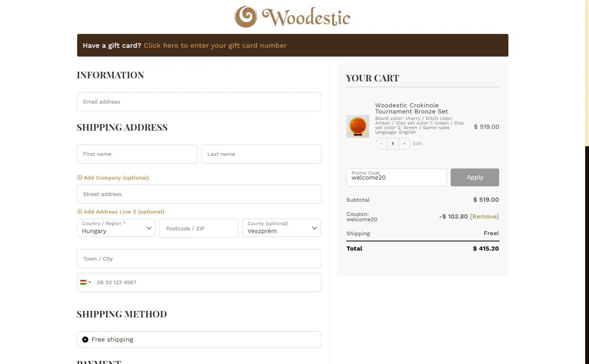This screenshot has height=364, width=589.
Task: Increase cart quantity with the plus button
Action: 404,144
